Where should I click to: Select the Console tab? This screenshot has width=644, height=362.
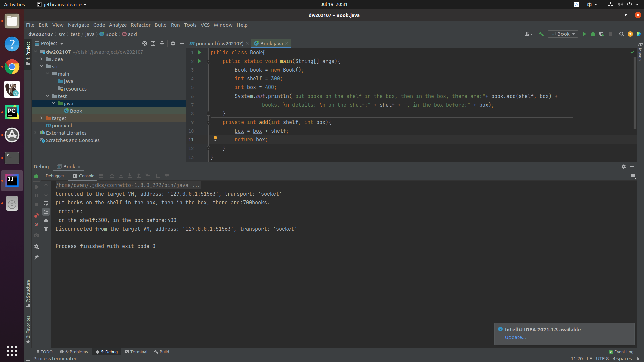(84, 176)
